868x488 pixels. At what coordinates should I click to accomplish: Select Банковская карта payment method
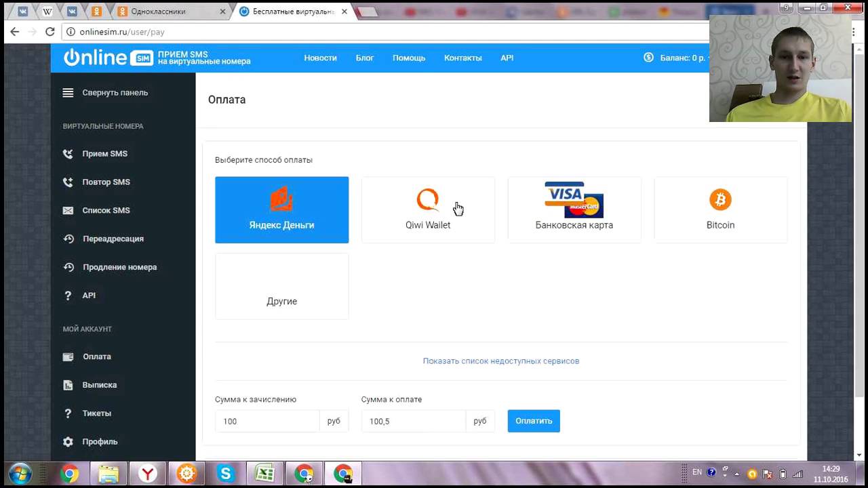coord(574,210)
